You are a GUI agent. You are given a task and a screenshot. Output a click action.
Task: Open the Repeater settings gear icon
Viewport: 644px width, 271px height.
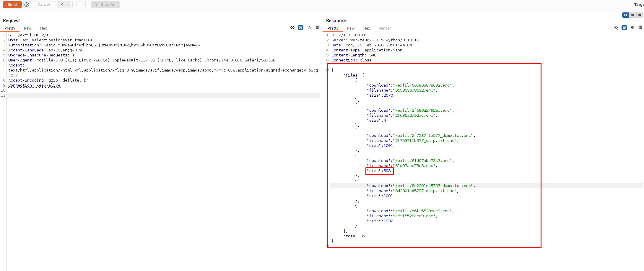coord(27,4)
